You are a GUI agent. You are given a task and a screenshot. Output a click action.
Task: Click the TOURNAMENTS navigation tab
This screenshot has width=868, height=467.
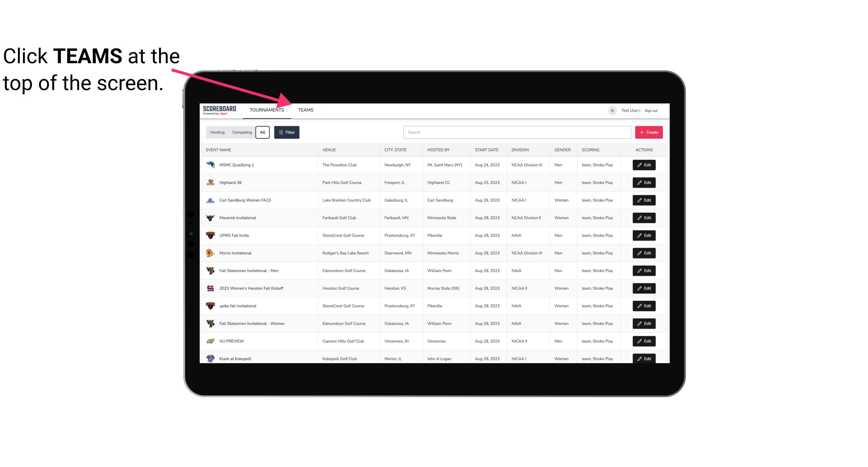pyautogui.click(x=266, y=110)
